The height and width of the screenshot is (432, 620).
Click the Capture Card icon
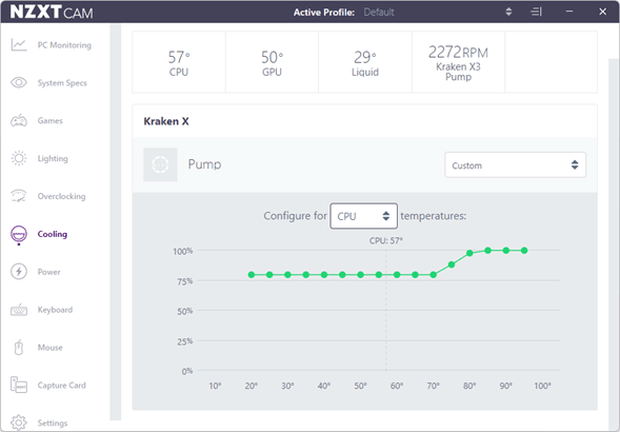[19, 385]
